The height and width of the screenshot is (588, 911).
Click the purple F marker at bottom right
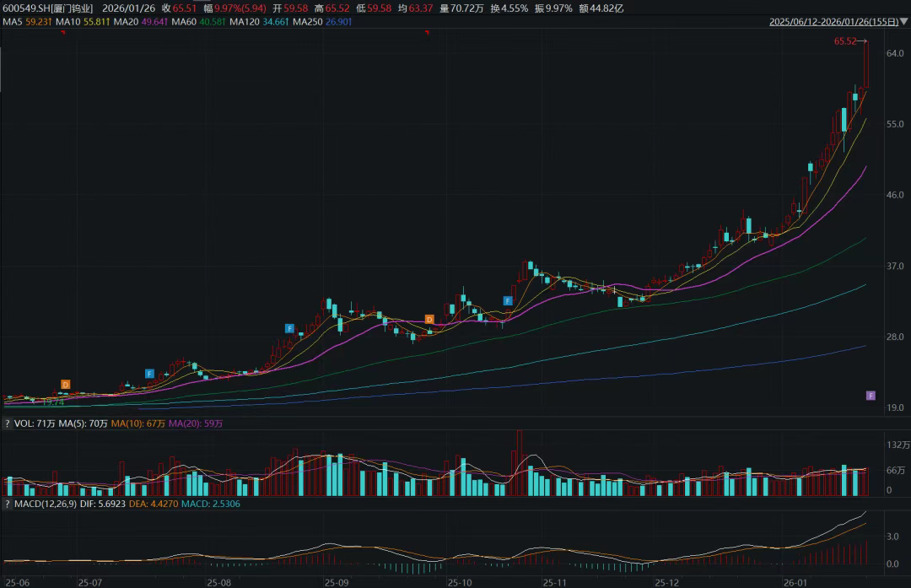(x=871, y=396)
